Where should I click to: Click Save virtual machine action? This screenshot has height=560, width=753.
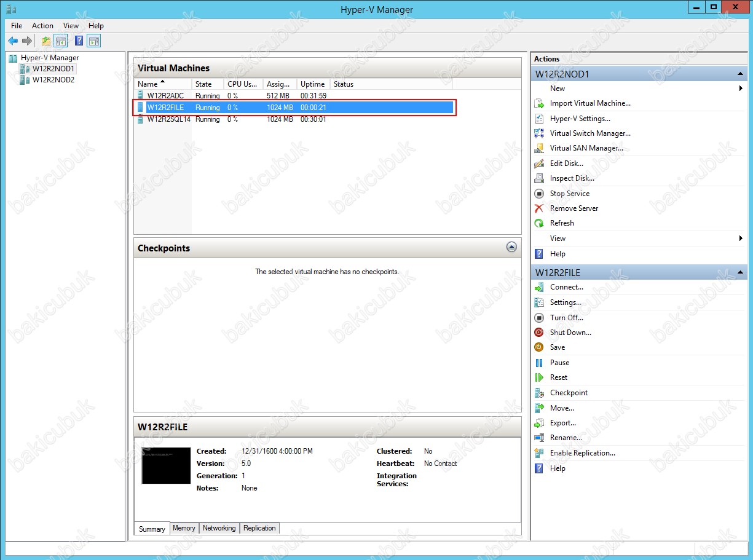558,347
